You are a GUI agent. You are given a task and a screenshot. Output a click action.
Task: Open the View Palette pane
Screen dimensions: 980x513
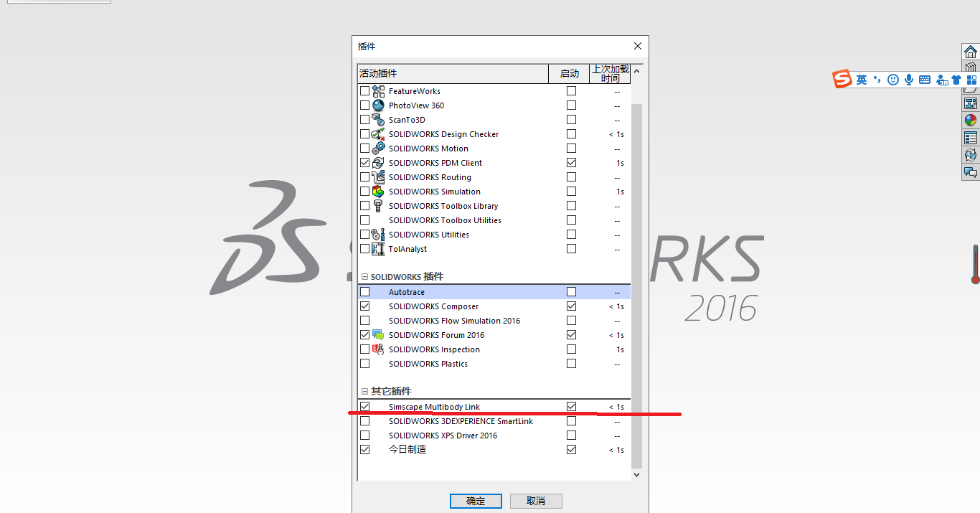coord(970,103)
